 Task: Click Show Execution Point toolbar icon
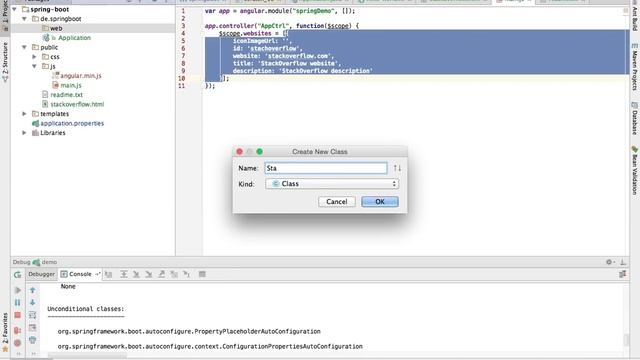click(x=109, y=274)
